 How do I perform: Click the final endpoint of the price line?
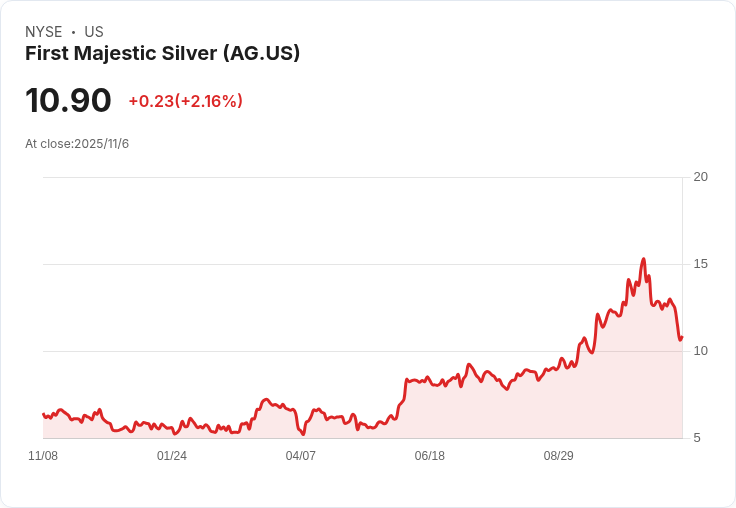click(x=682, y=337)
